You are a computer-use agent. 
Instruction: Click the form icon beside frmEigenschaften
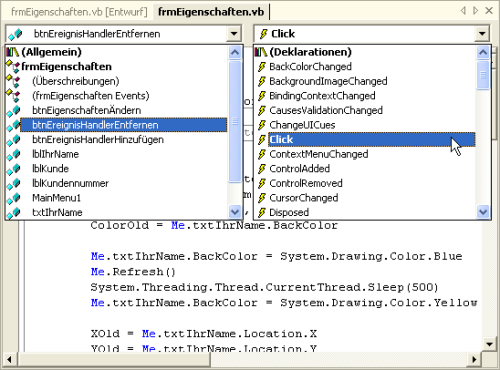[x=13, y=66]
